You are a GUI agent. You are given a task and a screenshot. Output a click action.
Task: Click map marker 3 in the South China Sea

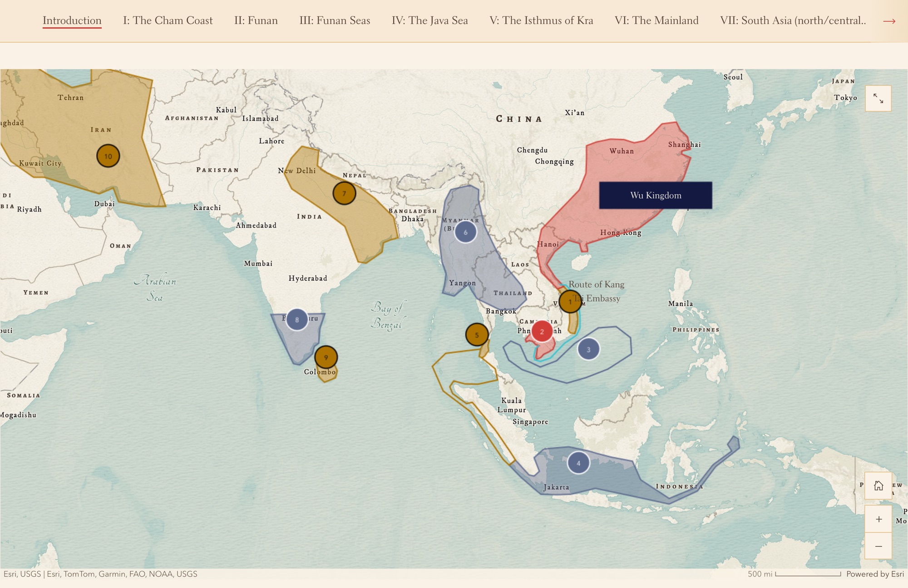588,349
